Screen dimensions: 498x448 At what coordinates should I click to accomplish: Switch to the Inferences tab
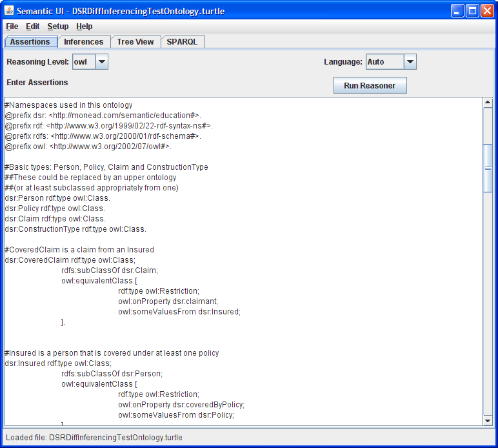[83, 41]
